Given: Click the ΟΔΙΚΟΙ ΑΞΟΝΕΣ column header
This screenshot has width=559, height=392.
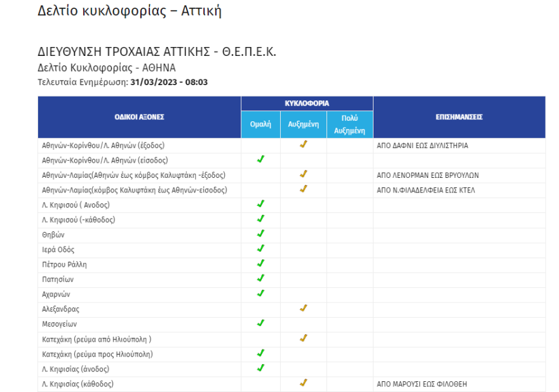Looking at the screenshot, I should click(139, 117).
